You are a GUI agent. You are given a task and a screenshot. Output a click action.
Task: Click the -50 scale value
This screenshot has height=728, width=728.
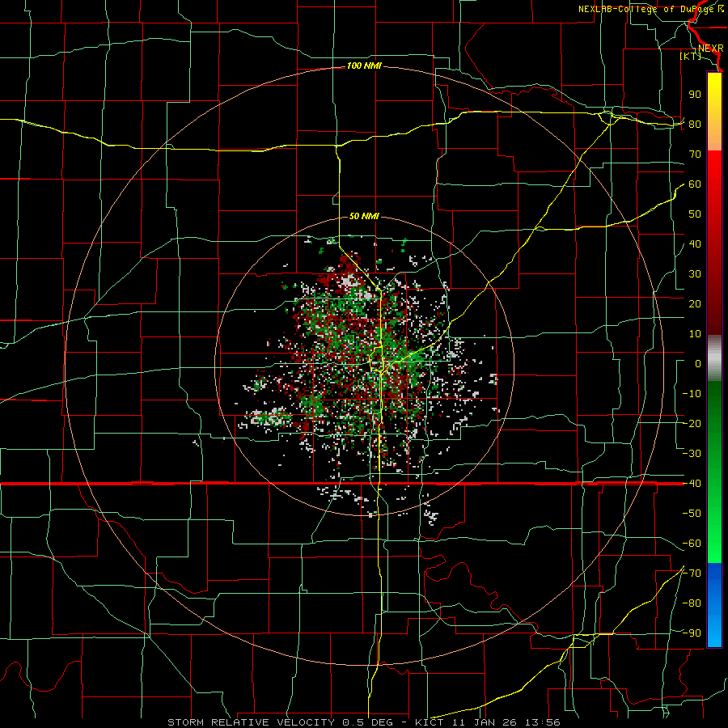692,514
